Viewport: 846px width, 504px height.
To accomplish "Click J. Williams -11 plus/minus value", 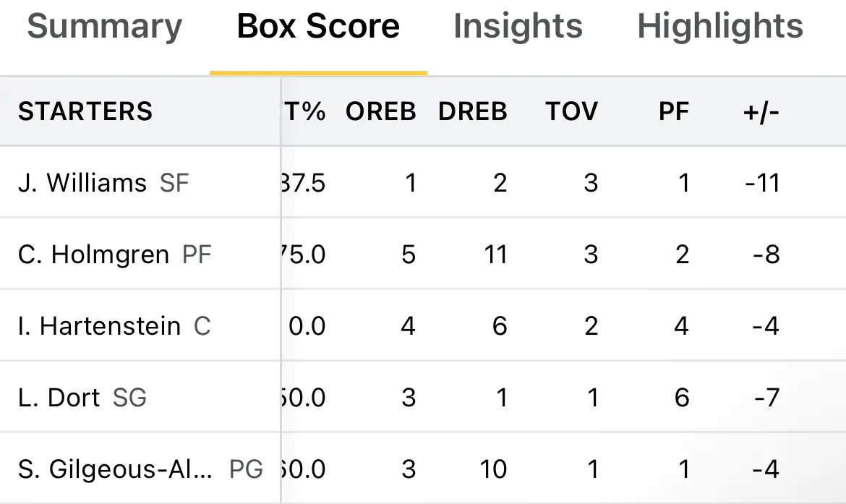I will pos(762,183).
